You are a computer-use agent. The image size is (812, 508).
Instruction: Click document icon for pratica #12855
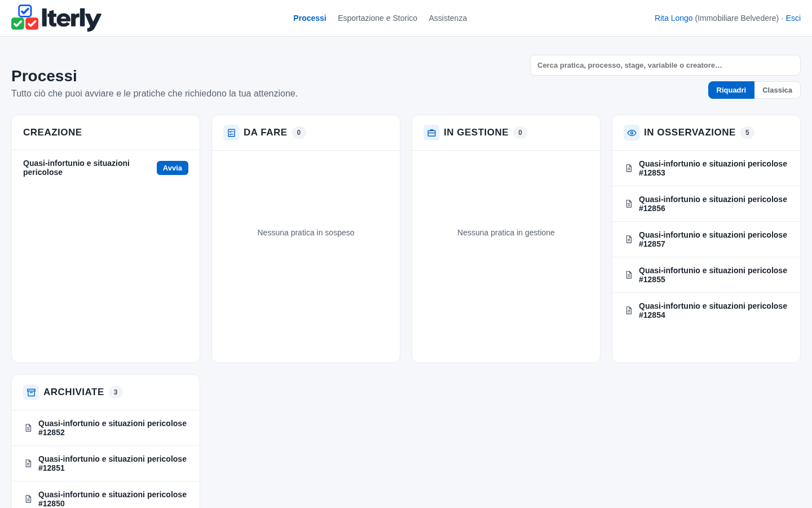[629, 275]
